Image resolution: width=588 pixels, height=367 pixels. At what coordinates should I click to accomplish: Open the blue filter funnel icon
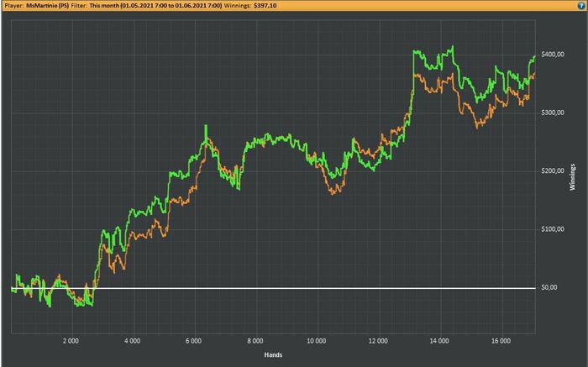click(x=581, y=6)
